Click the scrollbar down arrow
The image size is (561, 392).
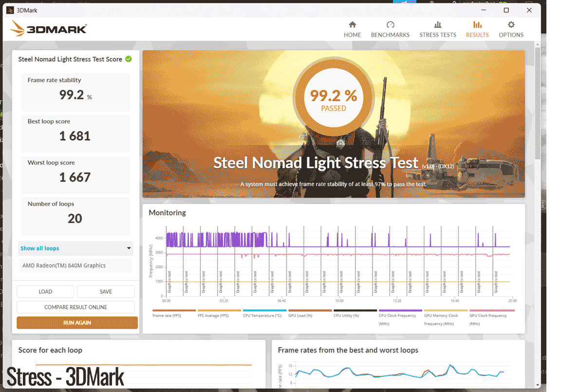[x=538, y=385]
